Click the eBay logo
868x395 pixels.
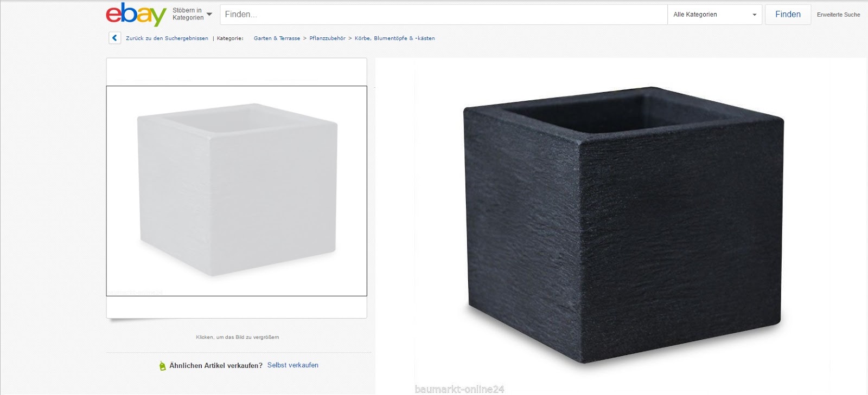coord(136,14)
